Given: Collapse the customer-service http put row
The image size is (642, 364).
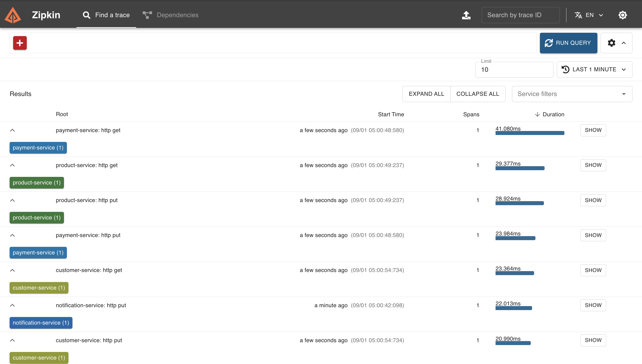Looking at the screenshot, I should [12, 340].
